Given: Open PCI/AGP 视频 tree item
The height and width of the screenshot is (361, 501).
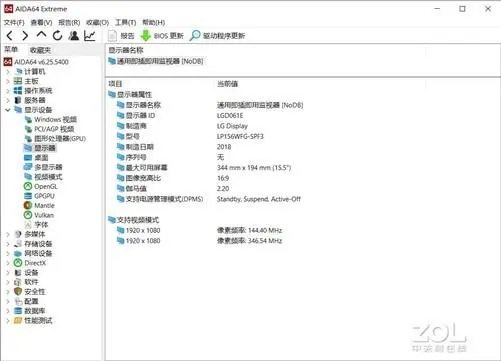Looking at the screenshot, I should pos(49,129).
